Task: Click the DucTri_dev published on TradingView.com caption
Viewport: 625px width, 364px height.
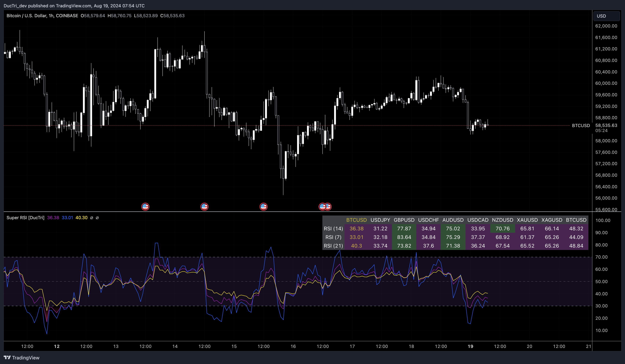Action: pyautogui.click(x=74, y=5)
